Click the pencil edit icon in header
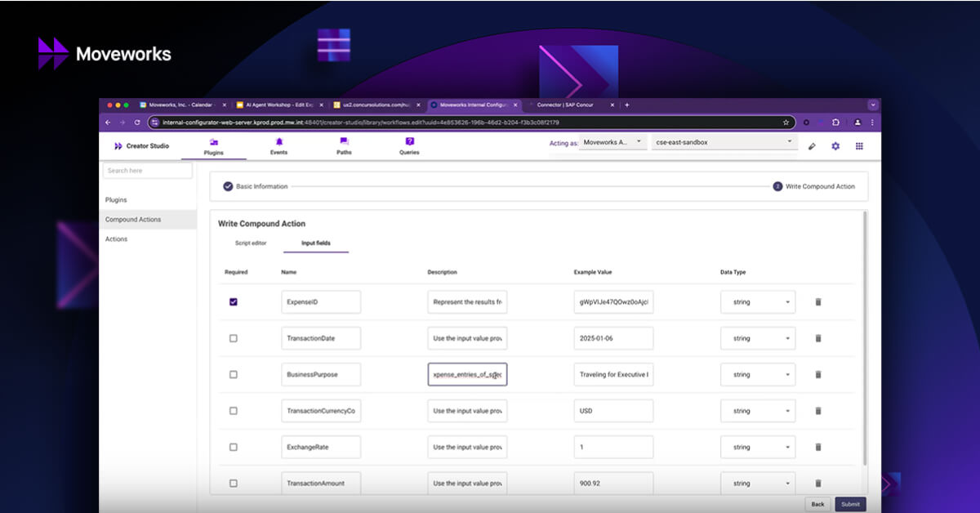980x513 pixels. pos(812,146)
